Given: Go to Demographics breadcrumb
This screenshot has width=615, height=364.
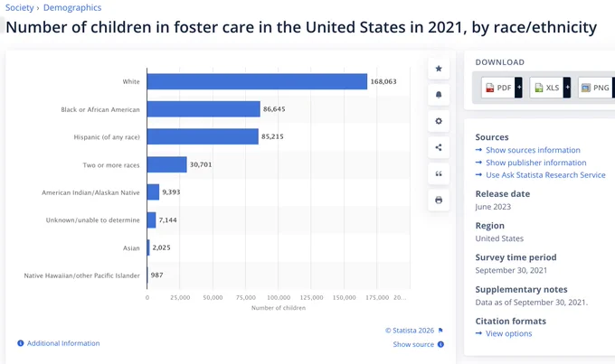Looking at the screenshot, I should 72,7.
